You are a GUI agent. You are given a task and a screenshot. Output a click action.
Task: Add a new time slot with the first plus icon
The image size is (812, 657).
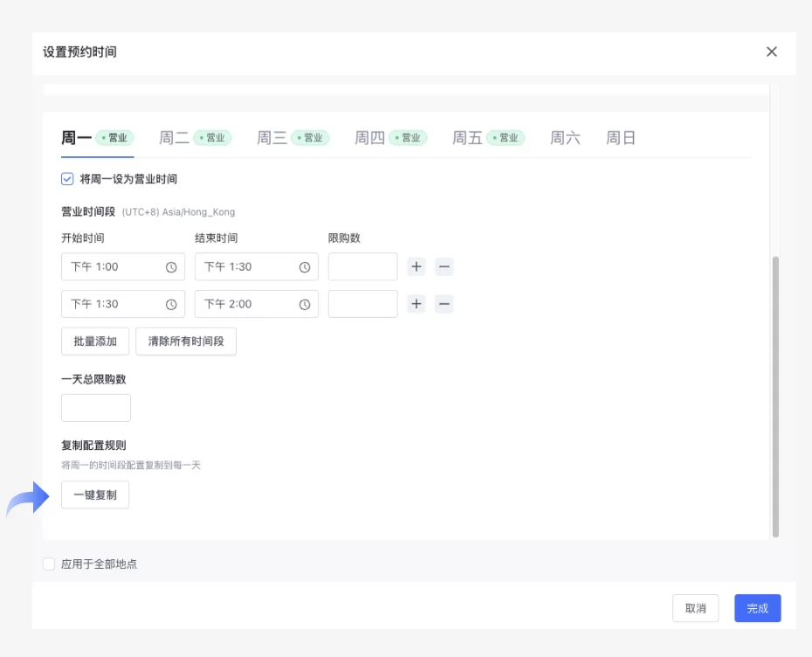[x=416, y=266]
